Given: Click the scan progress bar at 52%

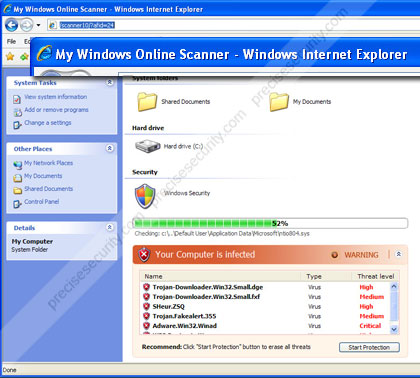Looking at the screenshot, I should click(270, 223).
